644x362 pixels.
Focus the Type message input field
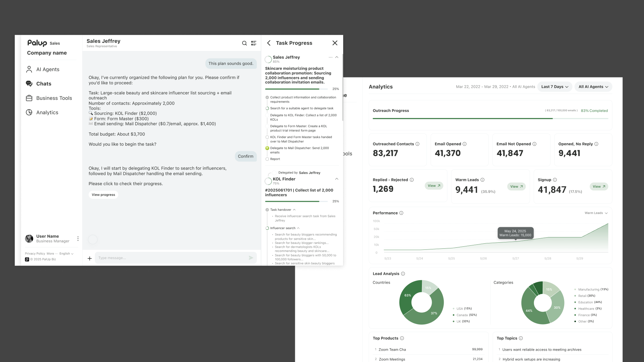176,258
